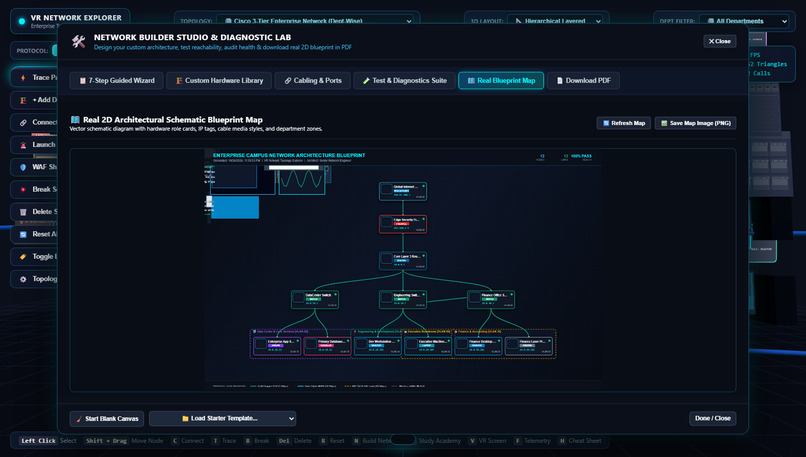The width and height of the screenshot is (806, 457).
Task: Click the tag Toggle Labels icon in the sidebar
Action: [23, 257]
